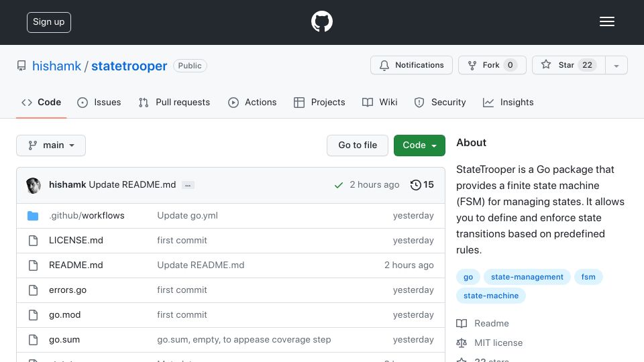Click the fork count badge showing 0
Viewport: 644px width, 362px height.
[x=510, y=65]
